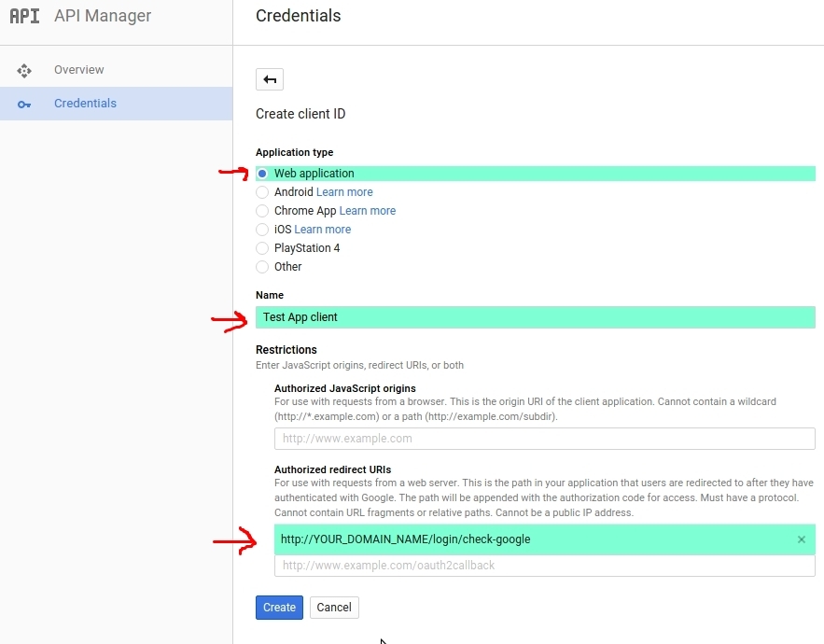Viewport: 824px width, 644px height.
Task: Click the Name field with Test App client
Action: (535, 317)
